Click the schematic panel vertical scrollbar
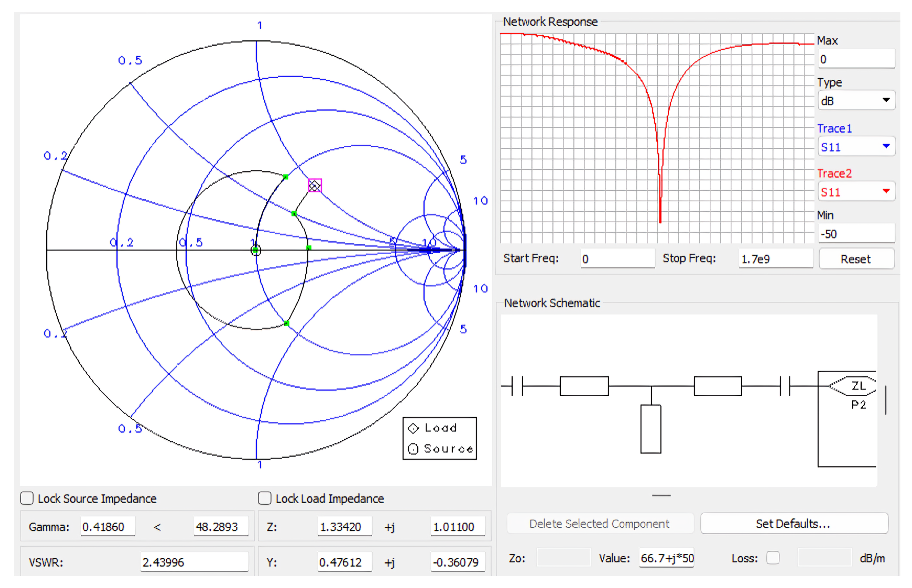 [885, 400]
